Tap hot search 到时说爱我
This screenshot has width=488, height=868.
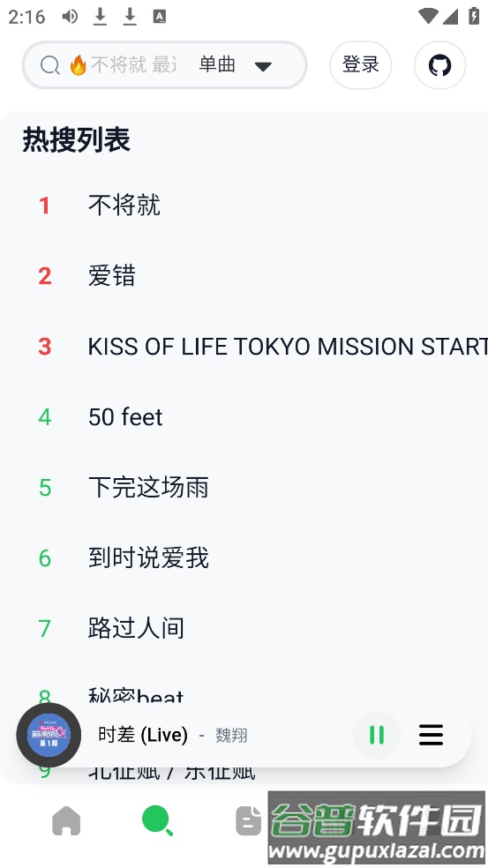coord(148,558)
